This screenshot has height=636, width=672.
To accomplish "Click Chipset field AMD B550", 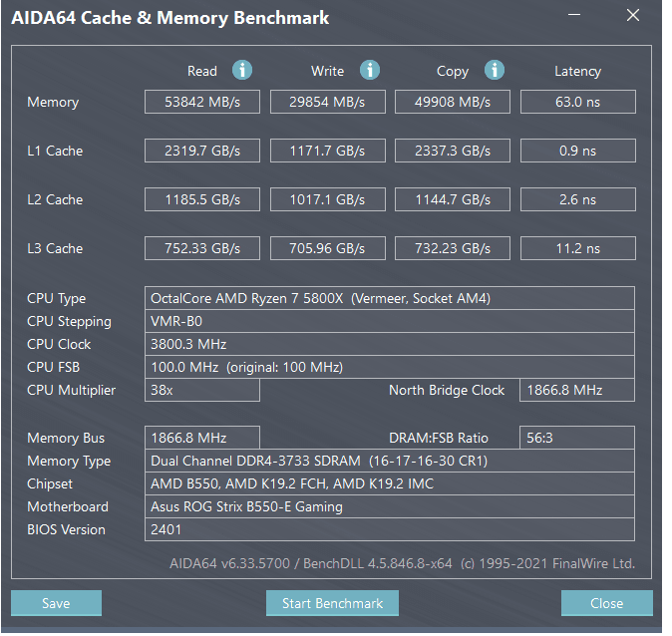I will 390,483.
